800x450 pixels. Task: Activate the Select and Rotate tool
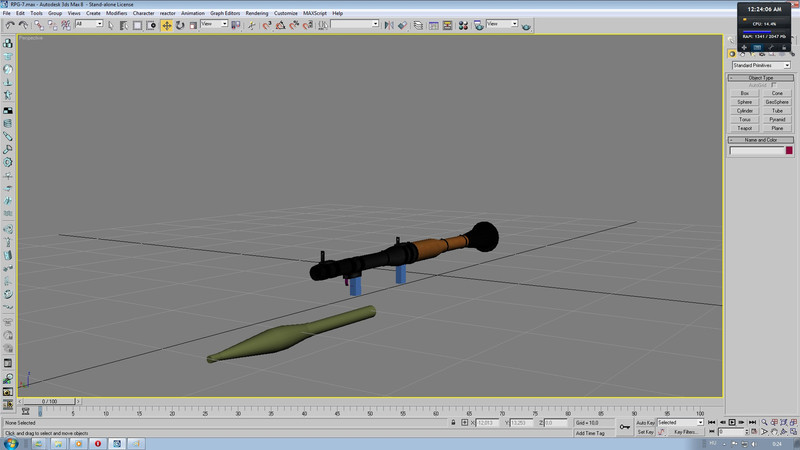coord(180,24)
